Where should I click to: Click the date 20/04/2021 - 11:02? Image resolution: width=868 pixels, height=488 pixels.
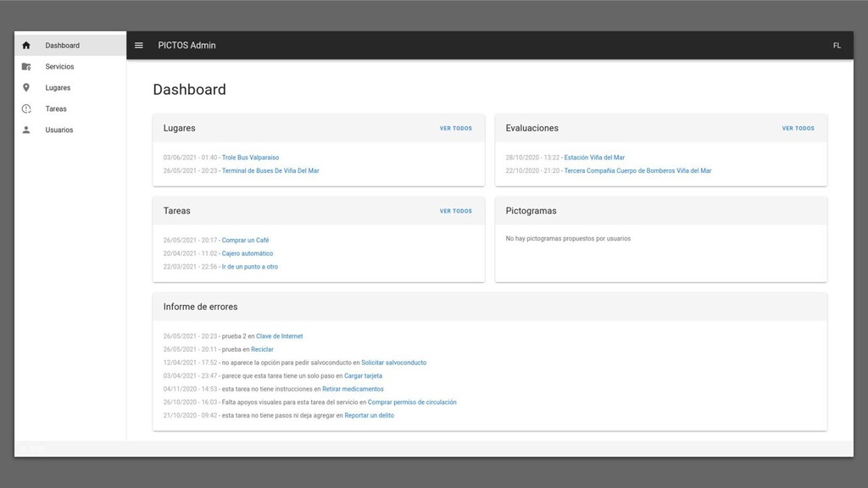coord(190,254)
